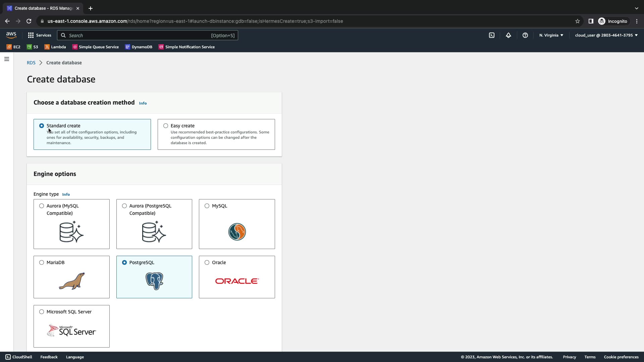Click the AWS logo home icon
644x362 pixels.
pos(11,35)
